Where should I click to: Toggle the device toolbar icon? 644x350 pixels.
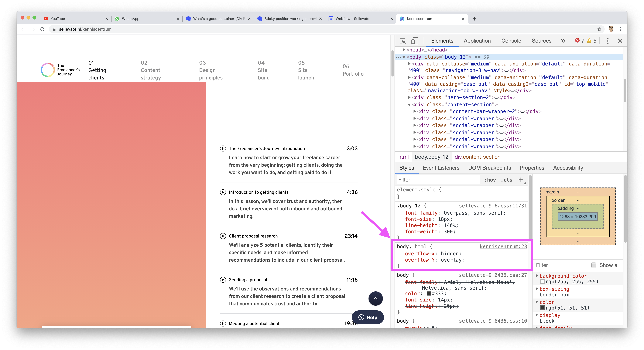coord(414,41)
